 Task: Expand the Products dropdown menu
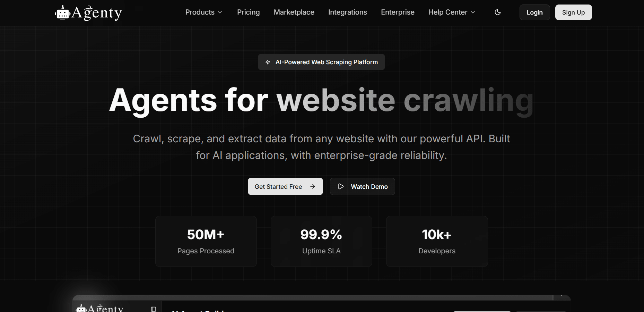(204, 12)
